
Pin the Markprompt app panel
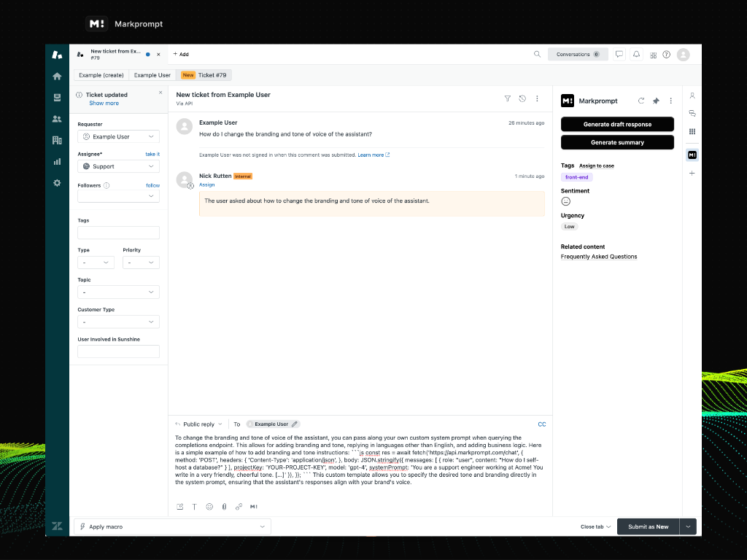pyautogui.click(x=656, y=101)
